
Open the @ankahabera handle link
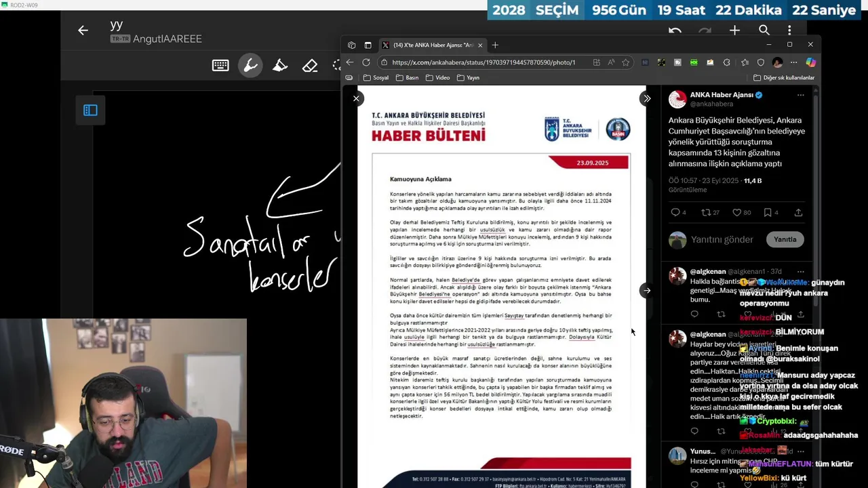711,104
